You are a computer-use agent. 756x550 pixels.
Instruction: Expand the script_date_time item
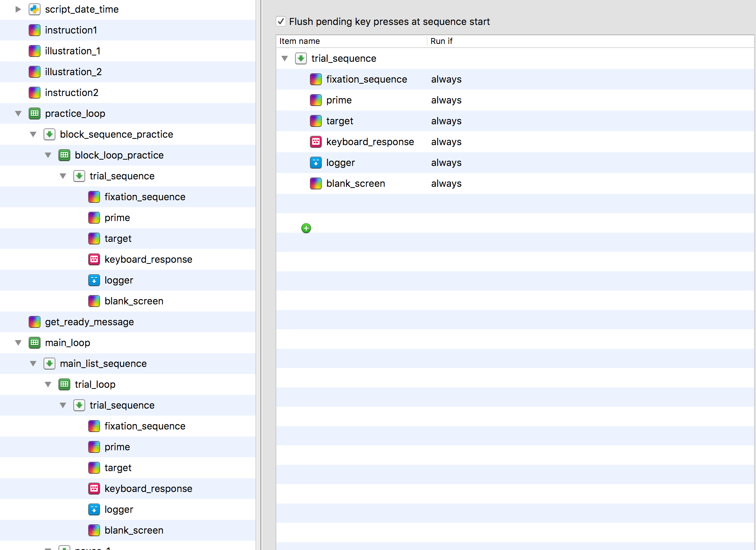(18, 9)
